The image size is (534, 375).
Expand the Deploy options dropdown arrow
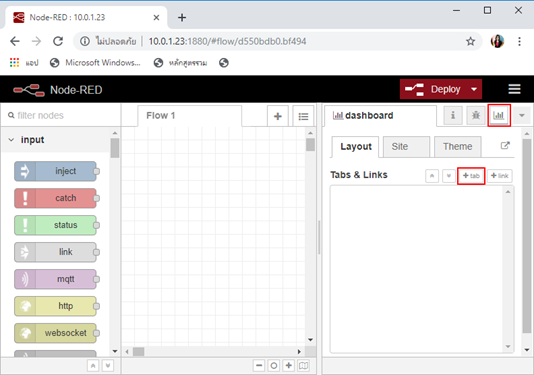pos(474,89)
